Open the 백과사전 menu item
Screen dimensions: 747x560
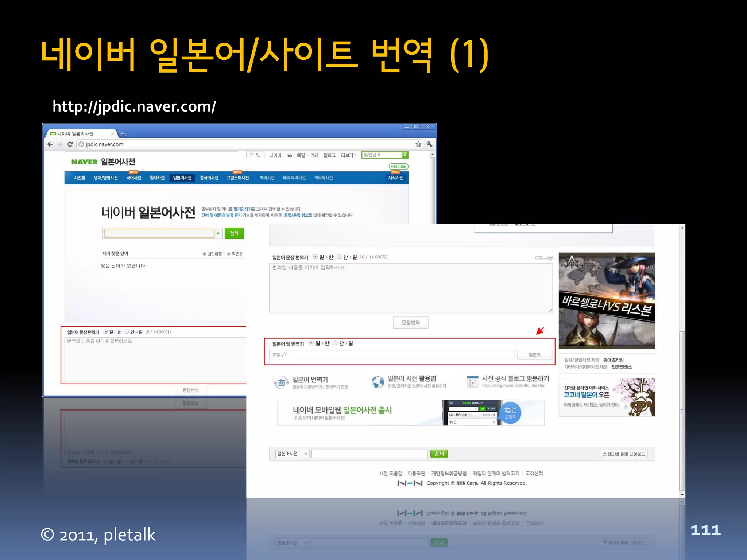pos(267,178)
